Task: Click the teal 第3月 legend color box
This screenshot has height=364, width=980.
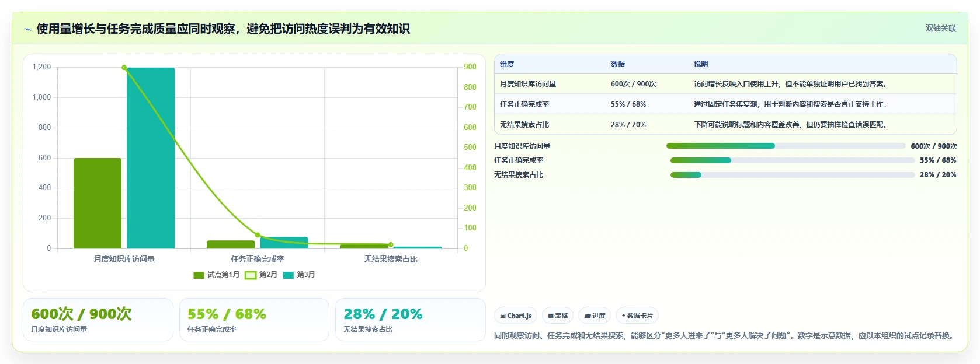Action: (x=288, y=275)
